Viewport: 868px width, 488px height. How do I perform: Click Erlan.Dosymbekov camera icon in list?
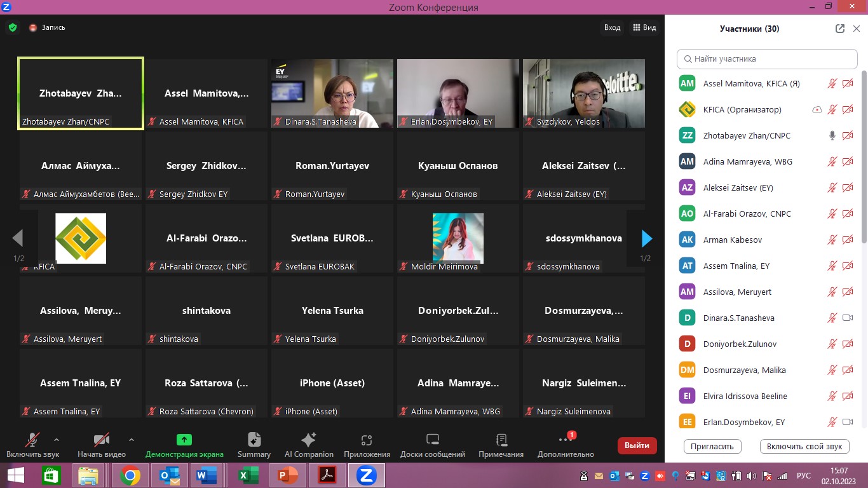tap(848, 422)
